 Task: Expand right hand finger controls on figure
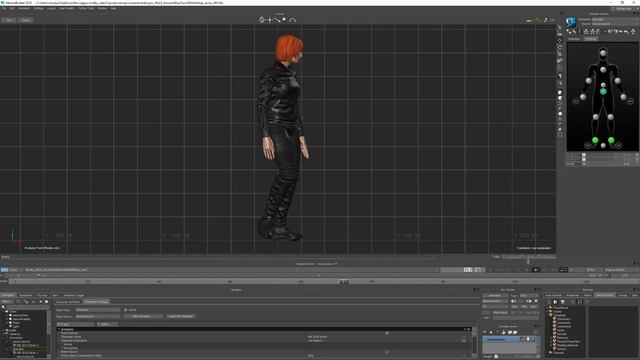click(630, 101)
